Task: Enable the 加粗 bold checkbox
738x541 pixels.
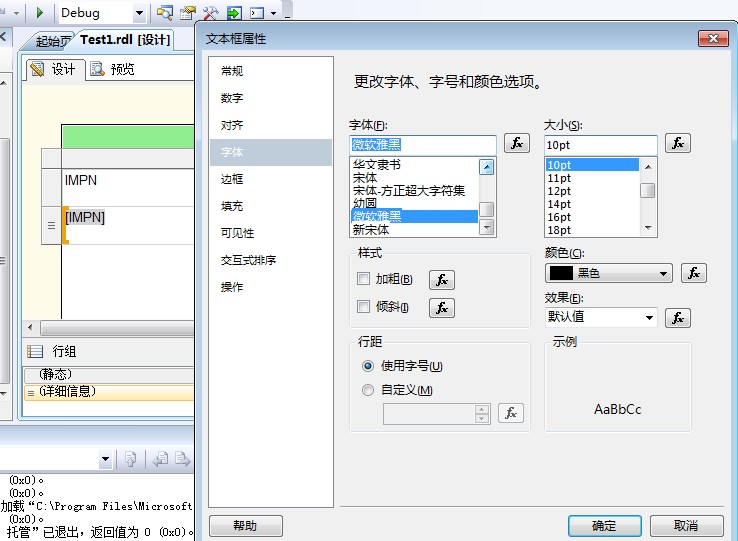Action: (x=363, y=279)
